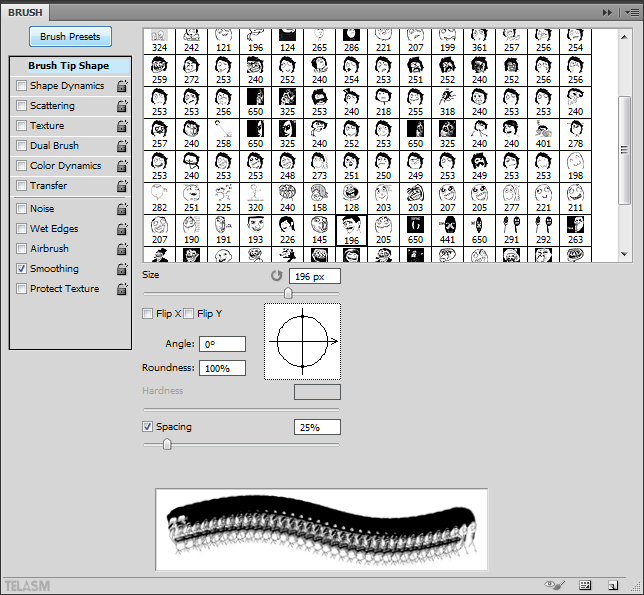Select the brush tip labeled 158
The image size is (644, 595).
[319, 198]
